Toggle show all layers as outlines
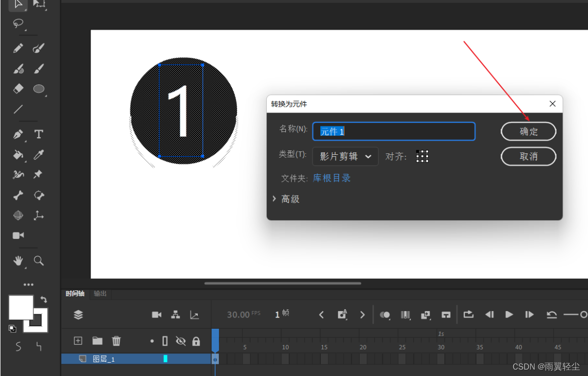 [x=165, y=341]
